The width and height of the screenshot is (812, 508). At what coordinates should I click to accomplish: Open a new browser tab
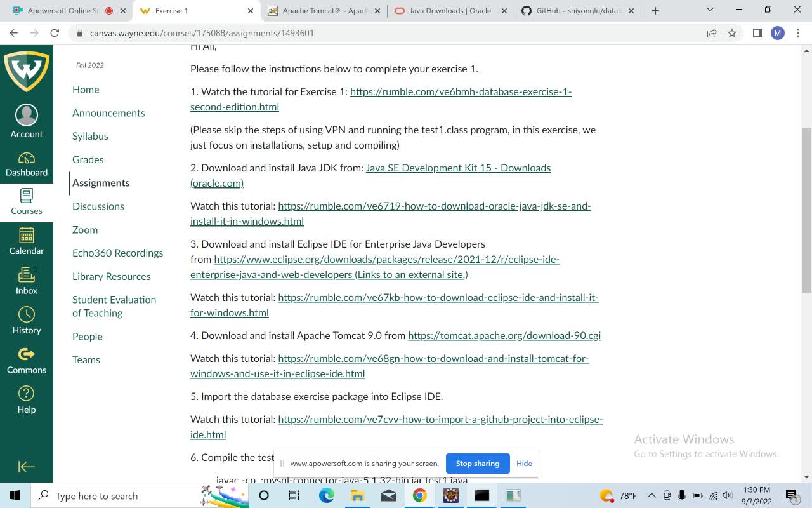pos(655,11)
